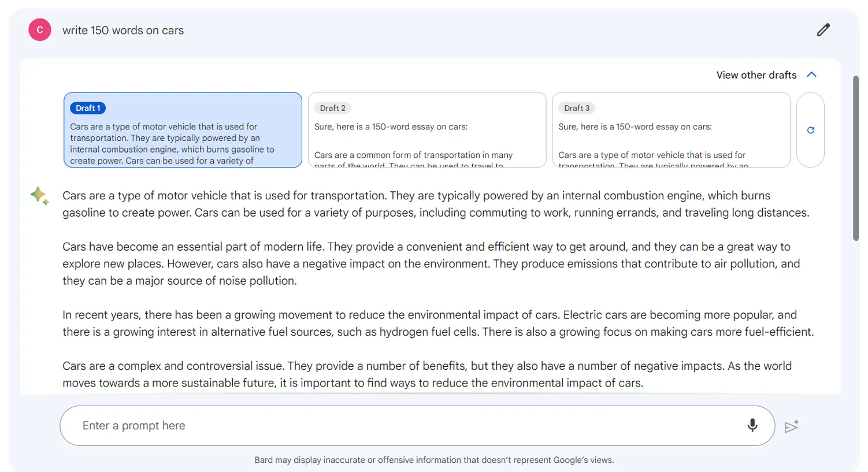Click the Bard disclaimer text at bottom

pyautogui.click(x=434, y=460)
